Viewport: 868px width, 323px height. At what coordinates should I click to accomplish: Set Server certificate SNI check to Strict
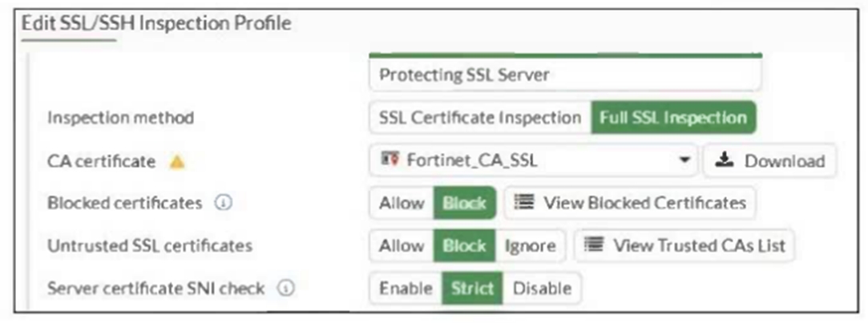[x=472, y=288]
